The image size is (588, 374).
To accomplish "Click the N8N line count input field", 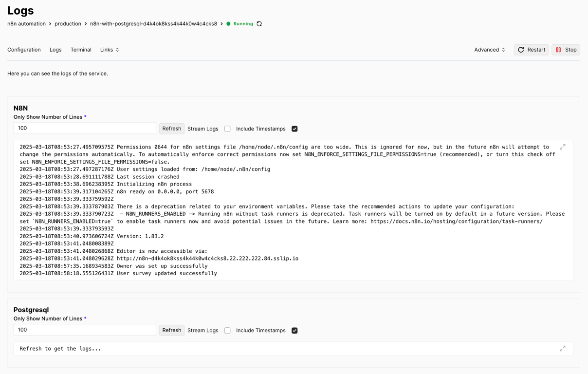I will point(84,128).
